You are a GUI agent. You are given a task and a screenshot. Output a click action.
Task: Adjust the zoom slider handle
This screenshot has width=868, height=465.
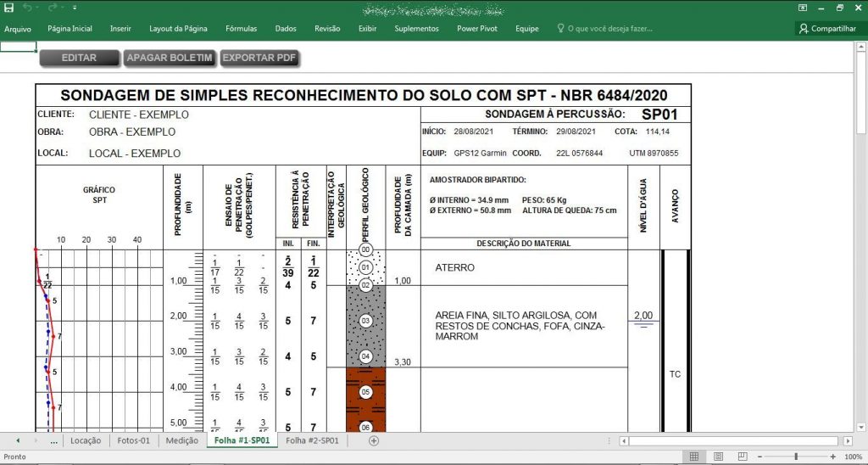796,457
